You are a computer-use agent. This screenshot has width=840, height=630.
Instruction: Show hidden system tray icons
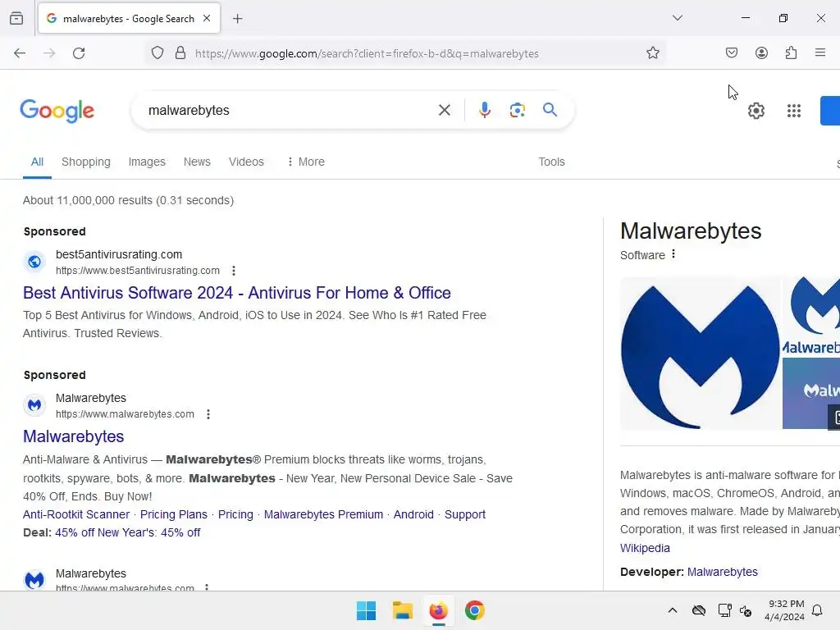coord(673,610)
